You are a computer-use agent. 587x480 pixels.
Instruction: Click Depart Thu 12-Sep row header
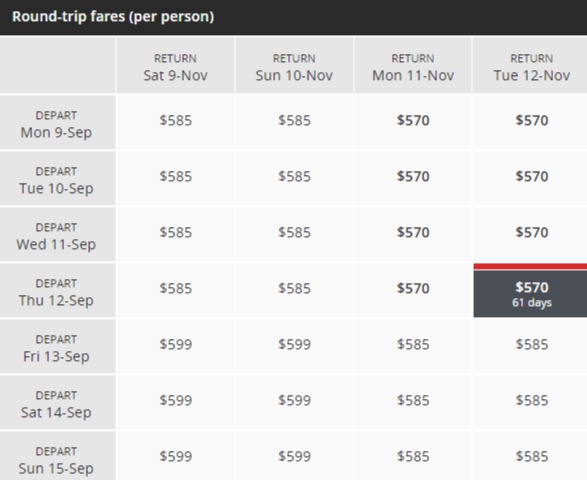tap(57, 291)
